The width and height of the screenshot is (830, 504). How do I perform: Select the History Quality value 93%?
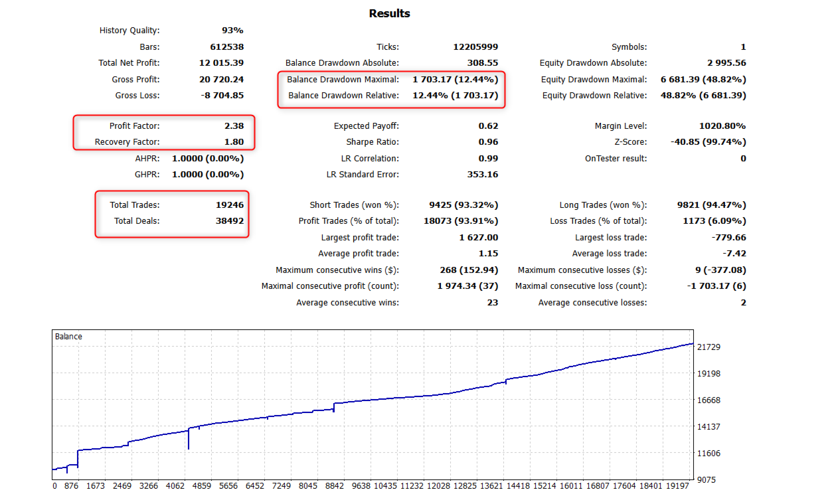[232, 31]
